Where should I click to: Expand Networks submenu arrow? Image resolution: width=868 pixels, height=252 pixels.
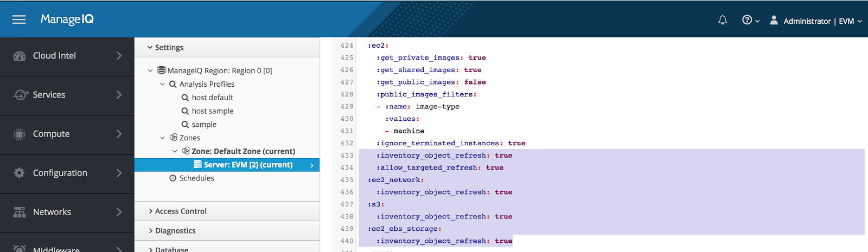coord(119,212)
